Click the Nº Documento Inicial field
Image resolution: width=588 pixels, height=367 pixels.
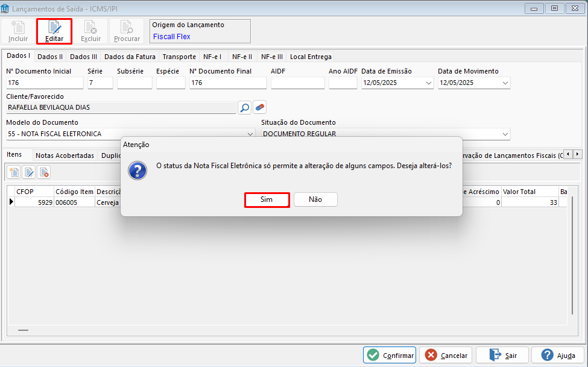[45, 83]
